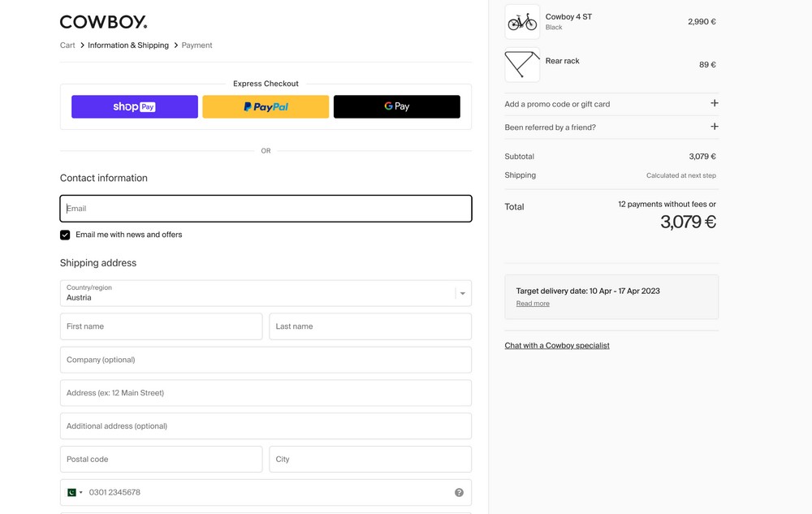Select the PayPal express checkout icon
The image size is (812, 514).
[x=266, y=106]
